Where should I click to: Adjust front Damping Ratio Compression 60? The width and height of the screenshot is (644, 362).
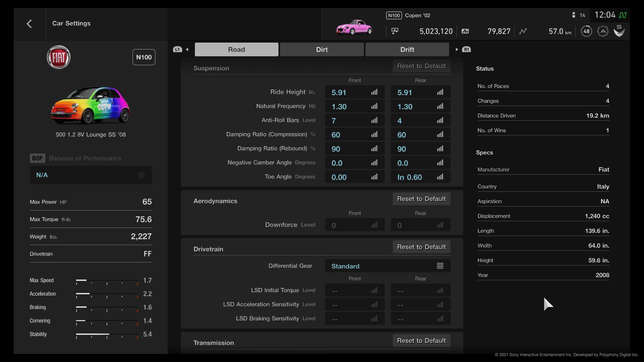355,134
